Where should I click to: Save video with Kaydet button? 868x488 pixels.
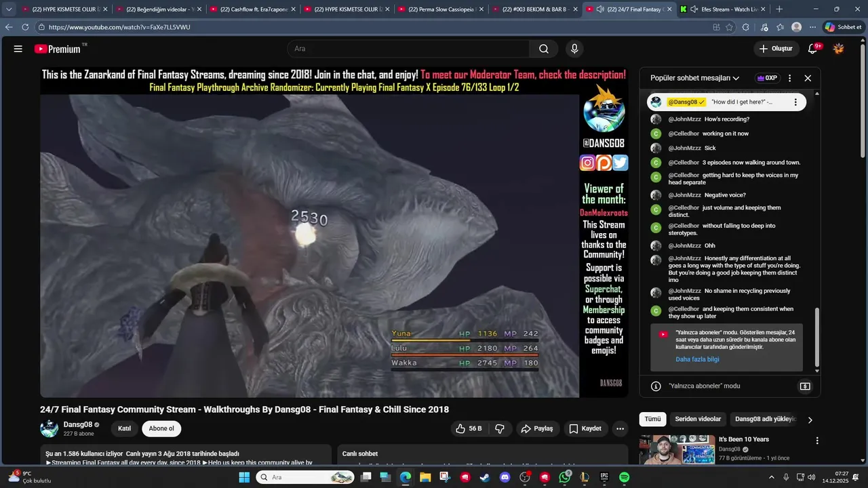pyautogui.click(x=585, y=428)
